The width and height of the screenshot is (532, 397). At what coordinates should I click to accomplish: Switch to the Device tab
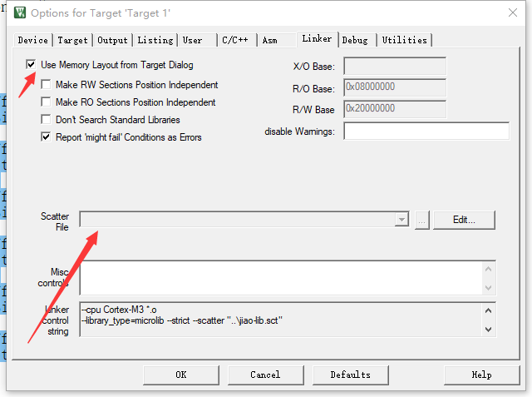[33, 40]
